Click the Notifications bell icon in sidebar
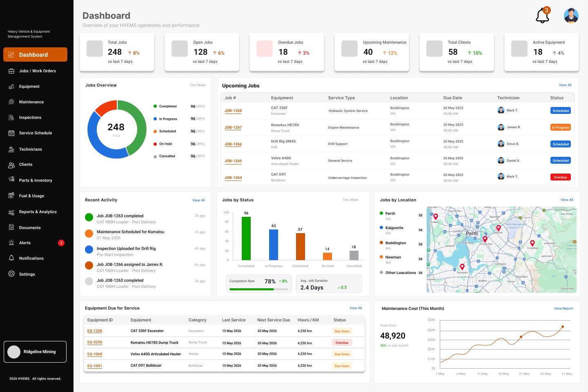Viewport: 588px width, 392px height. [11, 258]
